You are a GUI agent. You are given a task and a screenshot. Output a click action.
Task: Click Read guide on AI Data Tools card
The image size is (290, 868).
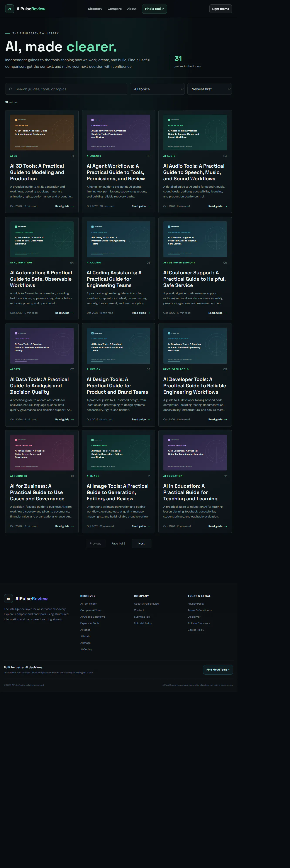(64, 420)
